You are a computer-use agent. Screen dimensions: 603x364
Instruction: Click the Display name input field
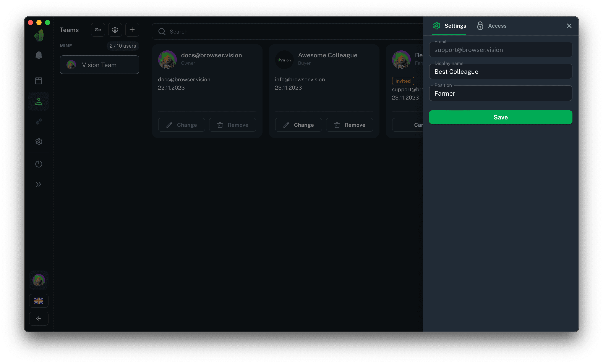point(501,72)
